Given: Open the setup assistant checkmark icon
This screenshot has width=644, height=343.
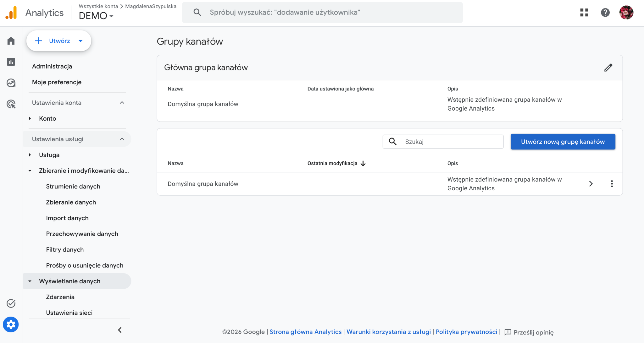Looking at the screenshot, I should coord(11,303).
